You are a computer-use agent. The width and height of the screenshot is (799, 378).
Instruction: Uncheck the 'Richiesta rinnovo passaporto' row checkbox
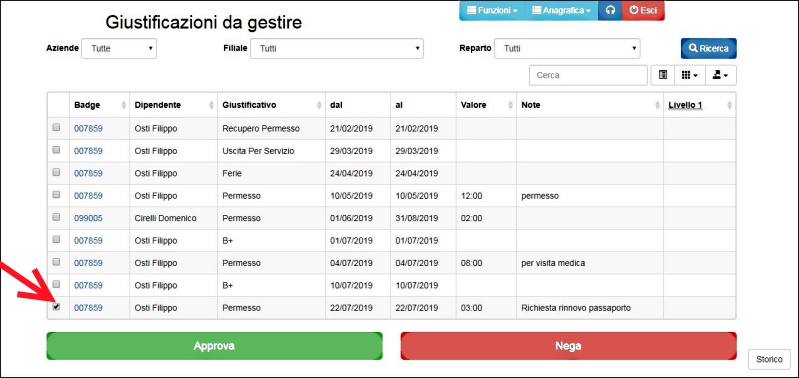tap(57, 307)
